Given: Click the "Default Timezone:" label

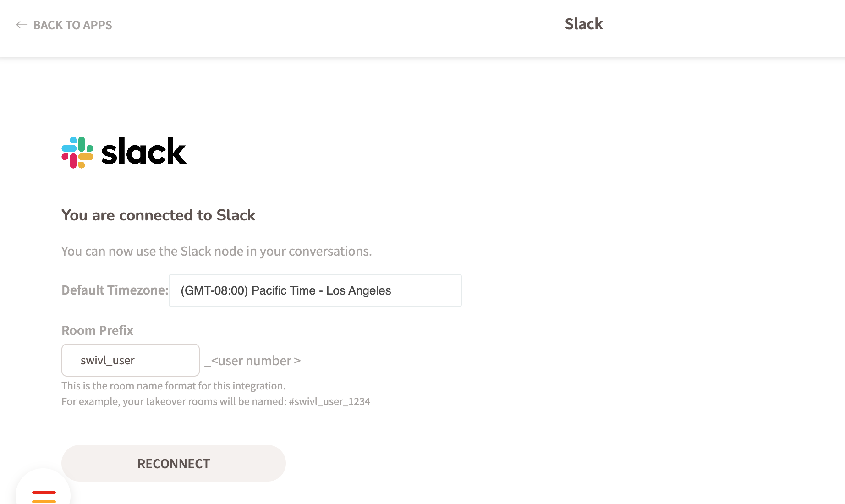Looking at the screenshot, I should pyautogui.click(x=115, y=290).
